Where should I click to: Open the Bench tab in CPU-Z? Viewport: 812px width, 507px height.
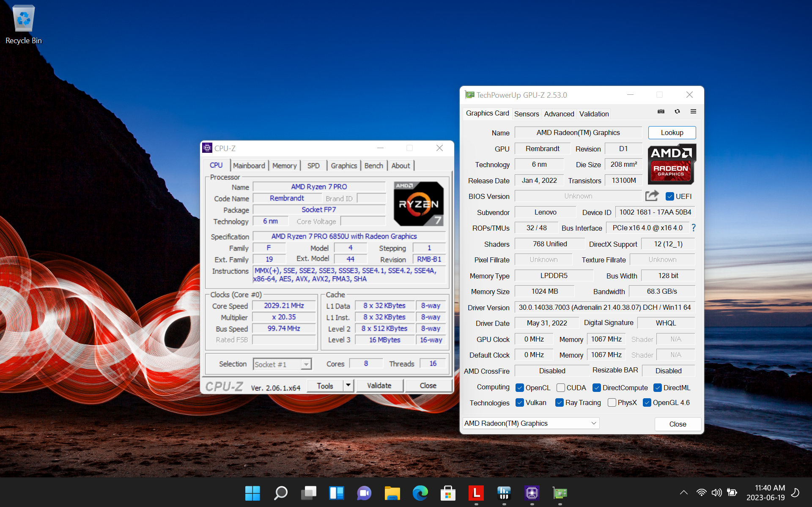click(374, 165)
